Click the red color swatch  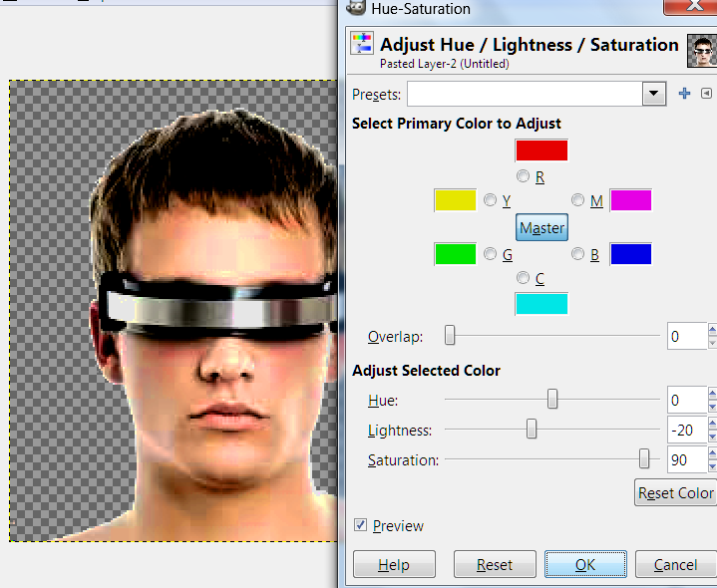(541, 150)
